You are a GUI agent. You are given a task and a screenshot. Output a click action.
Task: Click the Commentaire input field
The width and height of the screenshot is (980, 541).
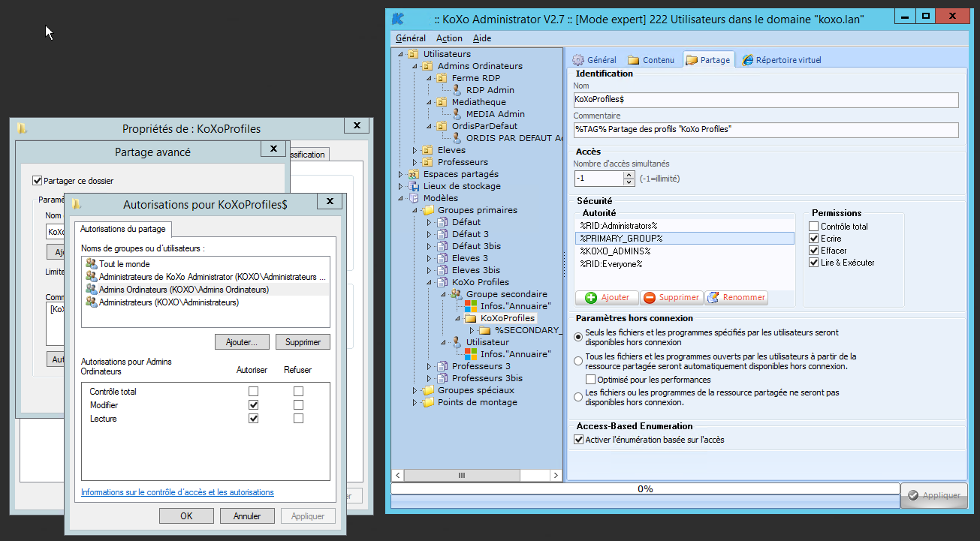coord(766,130)
